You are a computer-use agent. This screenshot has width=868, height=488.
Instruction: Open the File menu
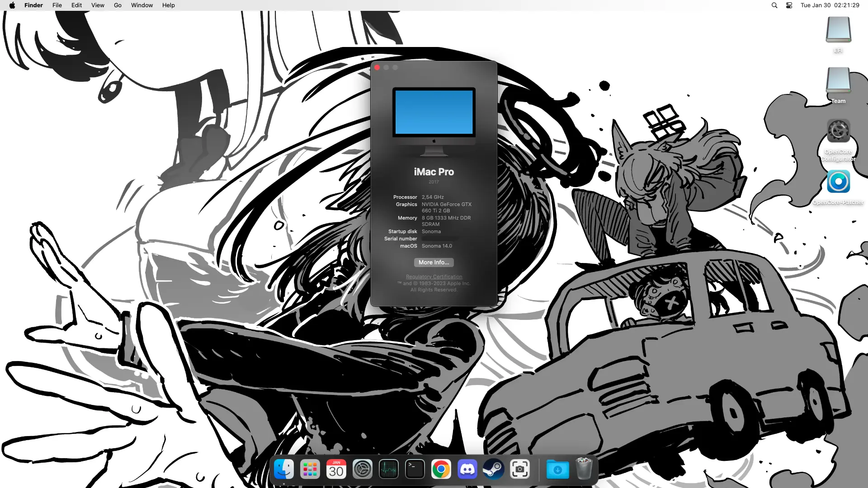[57, 5]
